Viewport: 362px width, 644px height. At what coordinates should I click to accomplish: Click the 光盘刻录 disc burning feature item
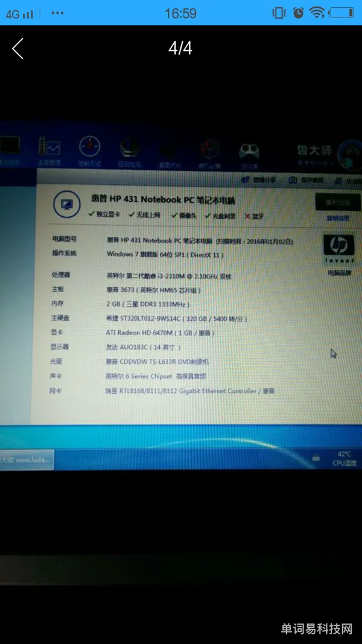(x=220, y=216)
